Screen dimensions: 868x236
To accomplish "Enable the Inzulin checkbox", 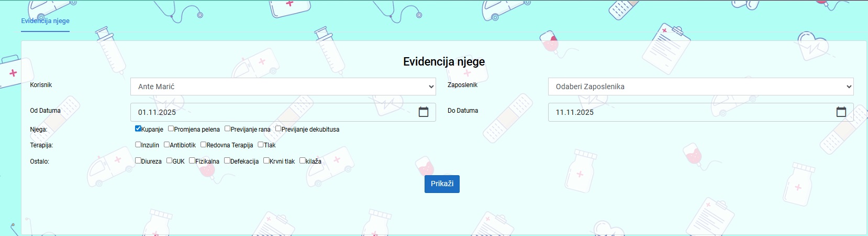I will pos(138,144).
